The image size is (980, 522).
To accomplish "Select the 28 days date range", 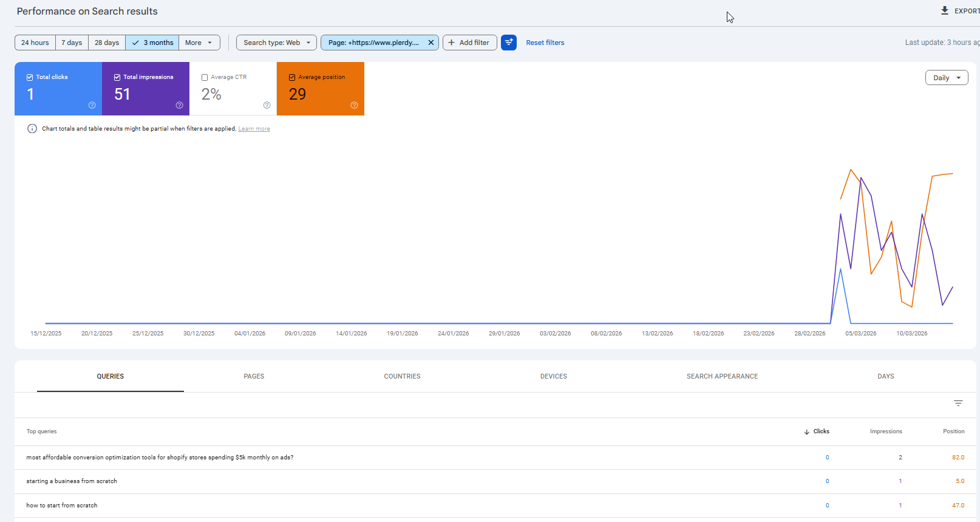I will 107,43.
